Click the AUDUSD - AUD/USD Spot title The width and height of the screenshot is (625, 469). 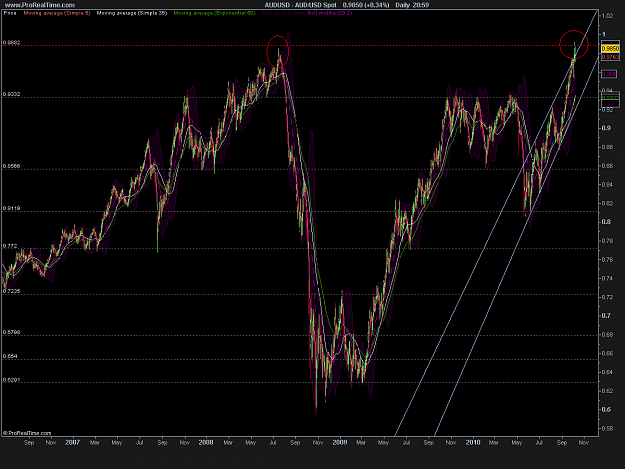(301, 5)
